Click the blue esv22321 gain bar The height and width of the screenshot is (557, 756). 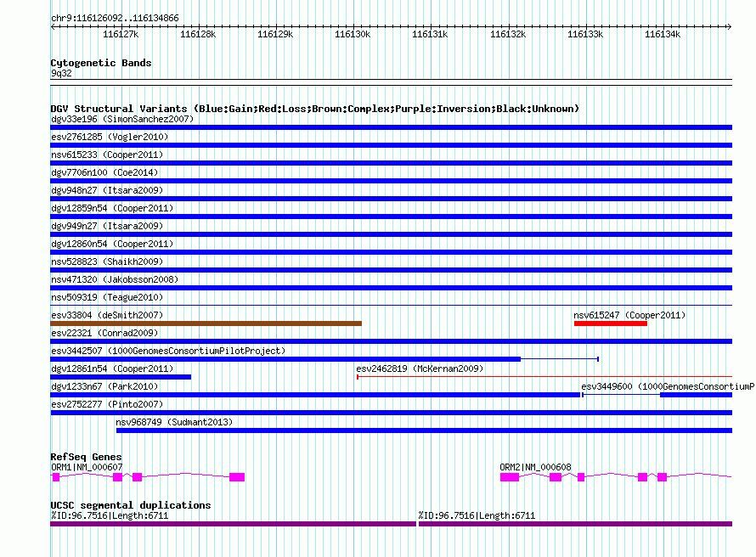pos(391,341)
